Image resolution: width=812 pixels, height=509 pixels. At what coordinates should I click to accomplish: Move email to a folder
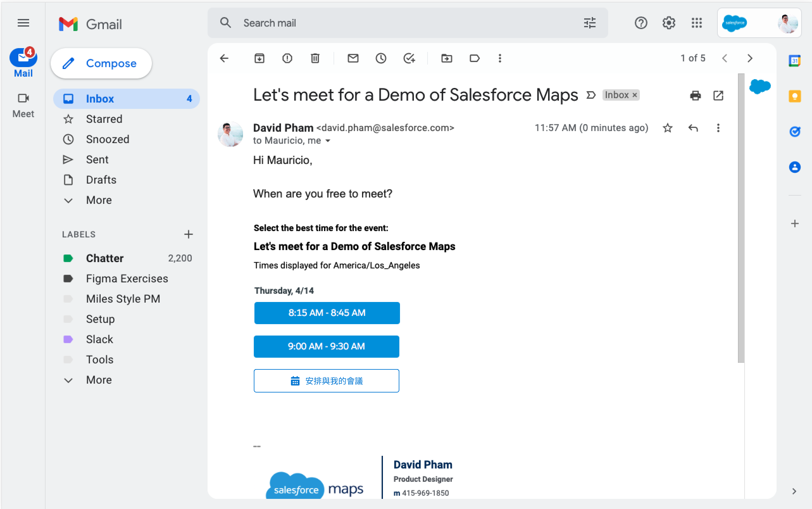click(x=447, y=58)
